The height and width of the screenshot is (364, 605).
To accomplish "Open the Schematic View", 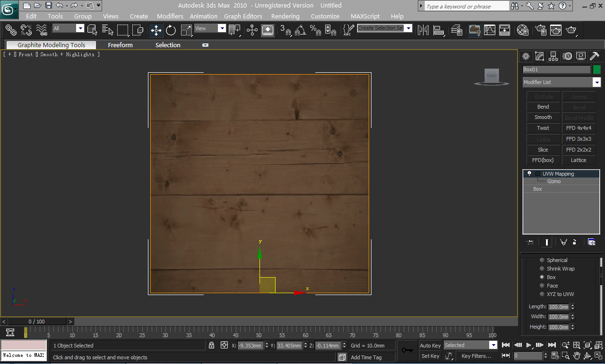I will 505,30.
